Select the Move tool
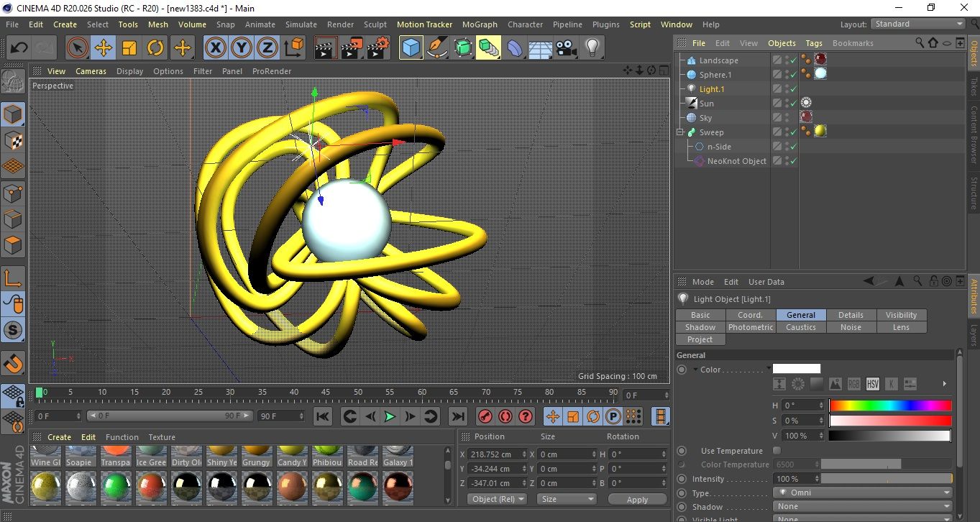This screenshot has height=522, width=980. coord(104,48)
